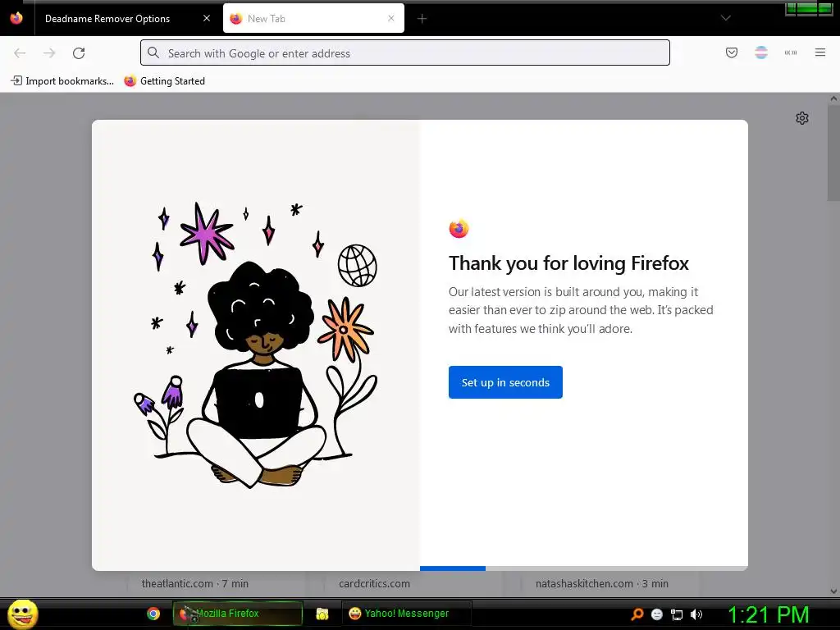Click the page scroll-up arrow
840x630 pixels.
coord(833,98)
